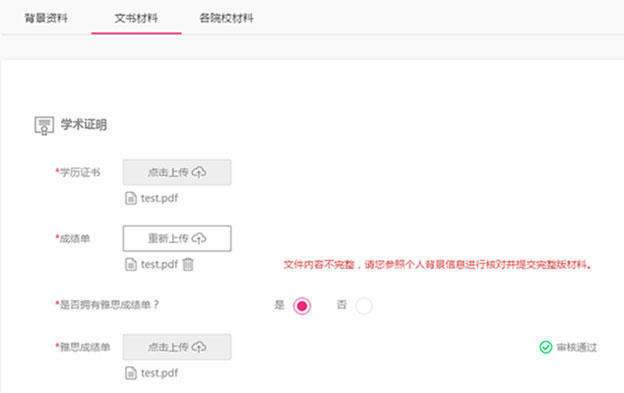Select 是 for having IELTS transcript

tap(302, 306)
